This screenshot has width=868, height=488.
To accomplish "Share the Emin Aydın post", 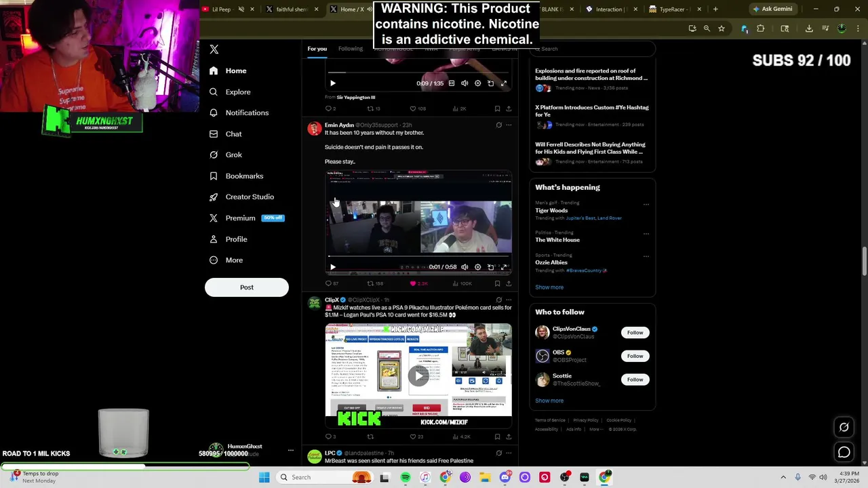I will 509,283.
